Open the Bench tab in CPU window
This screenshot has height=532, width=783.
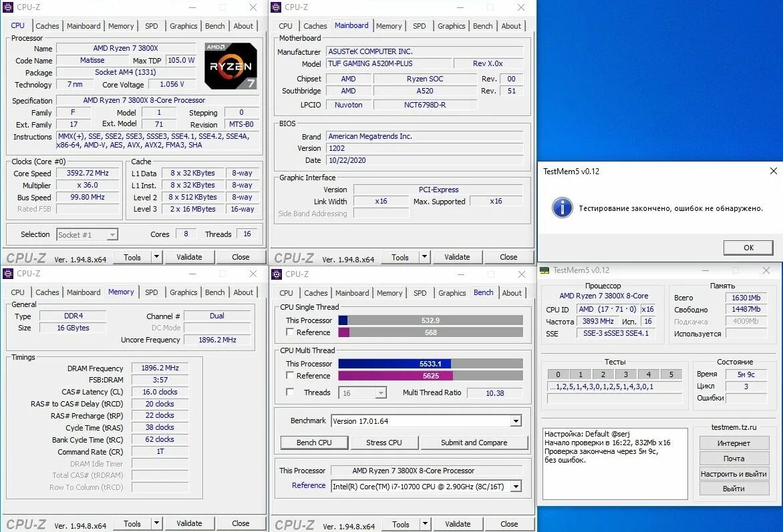point(214,26)
